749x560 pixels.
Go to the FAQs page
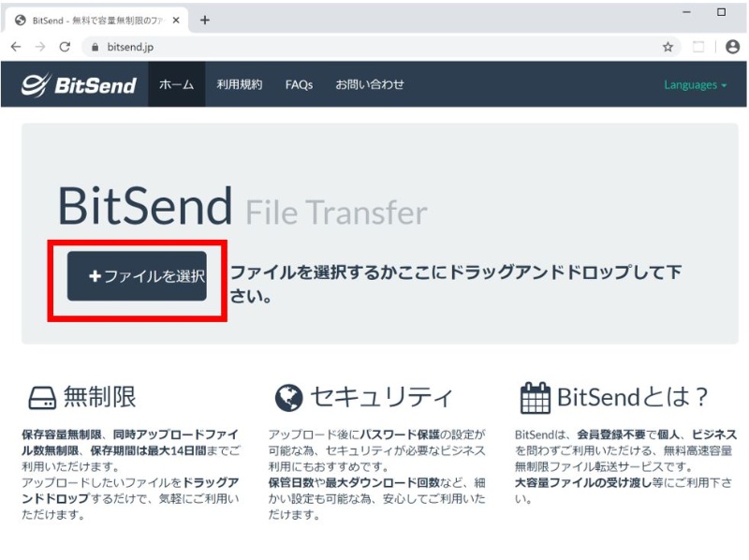tap(299, 85)
